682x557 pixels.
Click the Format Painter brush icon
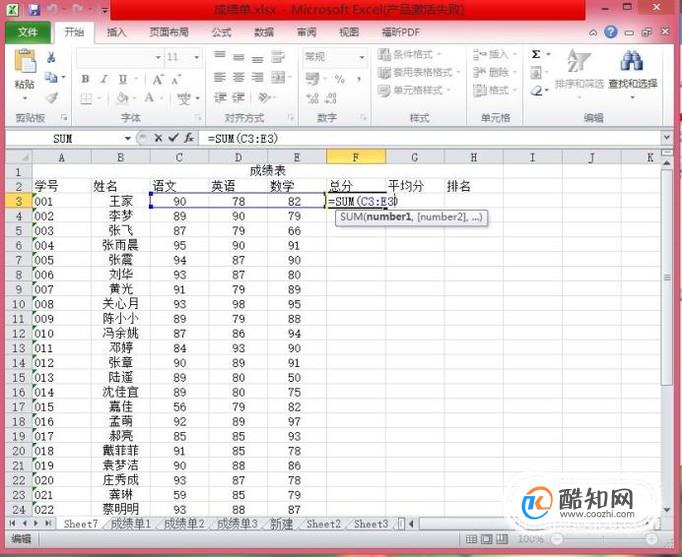click(51, 98)
